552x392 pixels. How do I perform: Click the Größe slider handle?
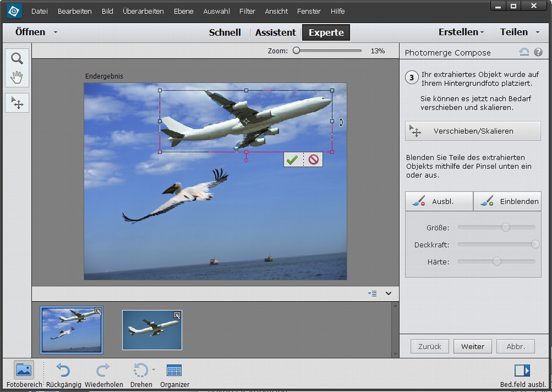[x=505, y=227]
